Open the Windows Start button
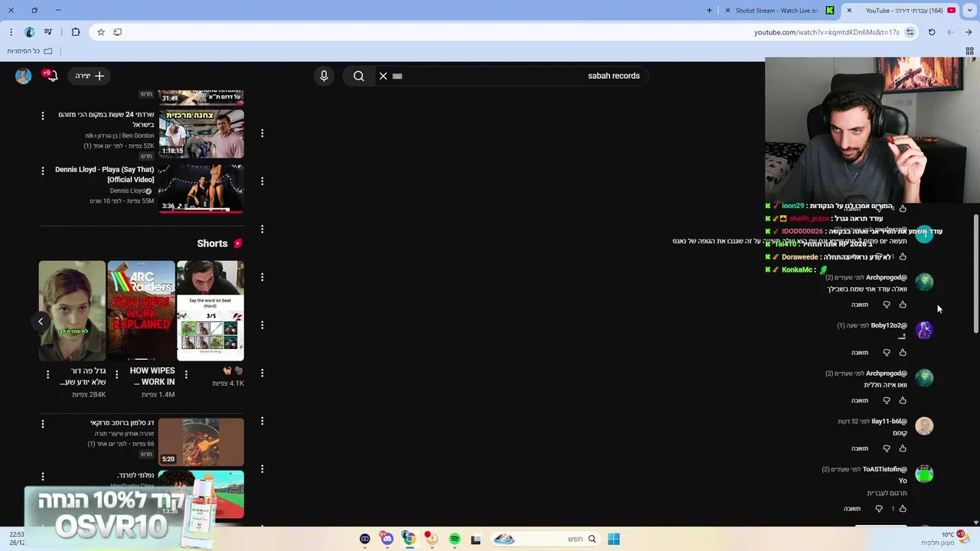 pos(614,539)
